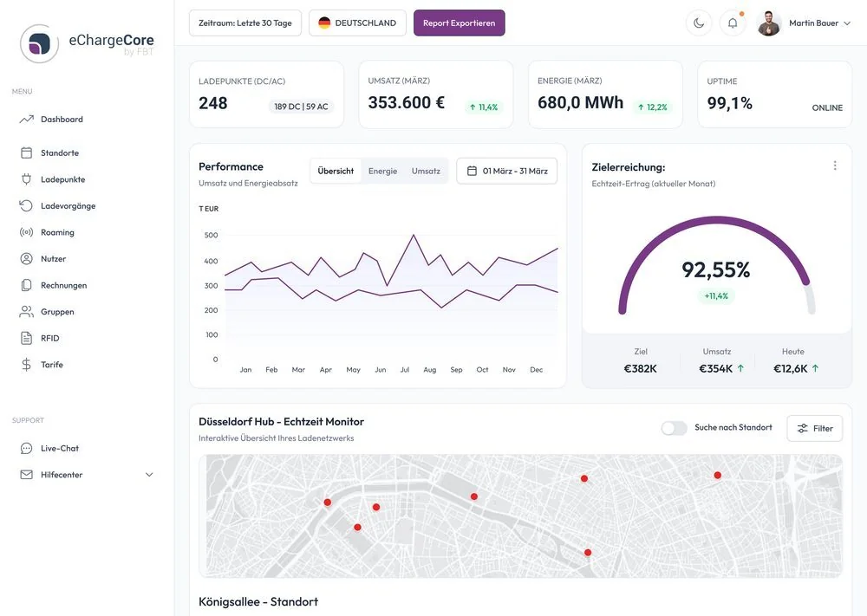Click the Heute green up arrow
Screen dimensions: 867x616
(x=815, y=368)
